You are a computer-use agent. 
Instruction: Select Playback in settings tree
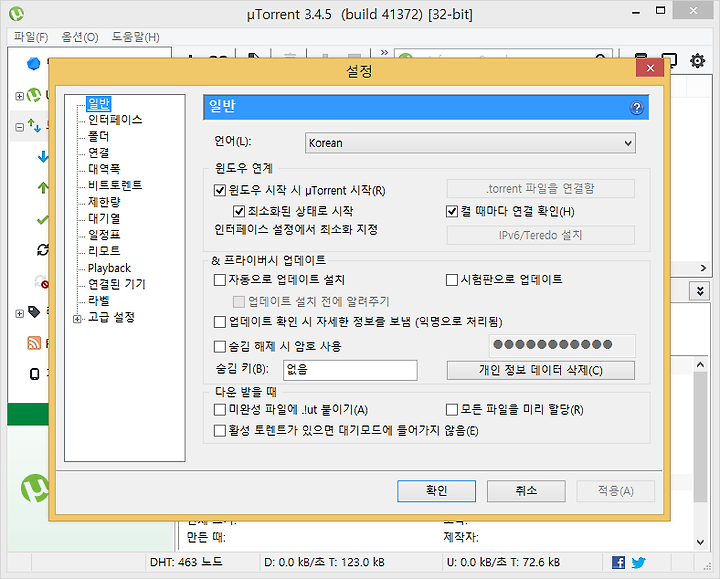(109, 268)
